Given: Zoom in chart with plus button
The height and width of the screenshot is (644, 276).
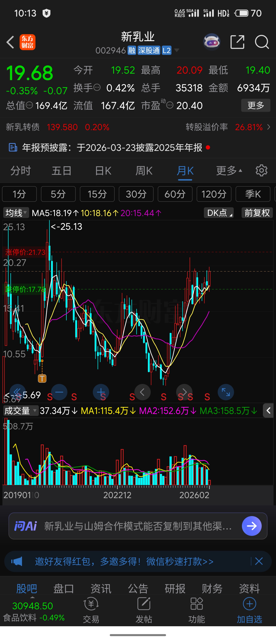Looking at the screenshot, I should click(x=101, y=392).
